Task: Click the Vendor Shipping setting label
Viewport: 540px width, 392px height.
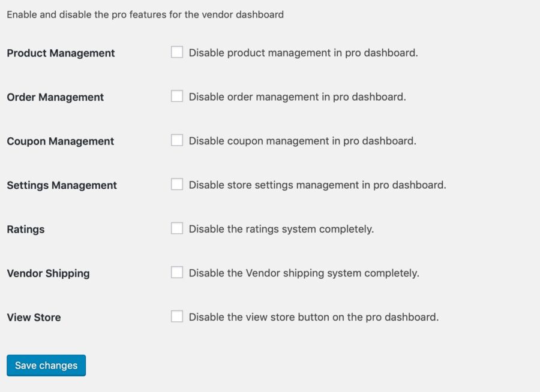Action: pyautogui.click(x=48, y=273)
